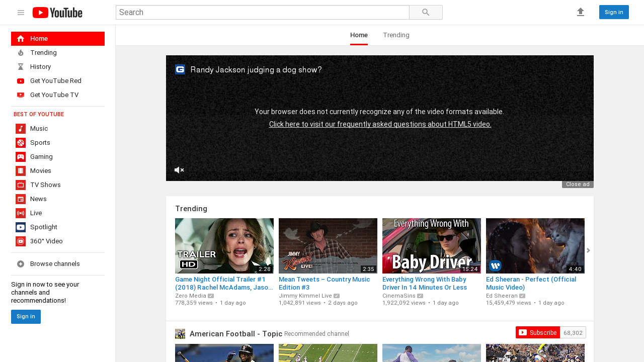Click the Sports category icon
The image size is (644, 362).
[x=21, y=143]
